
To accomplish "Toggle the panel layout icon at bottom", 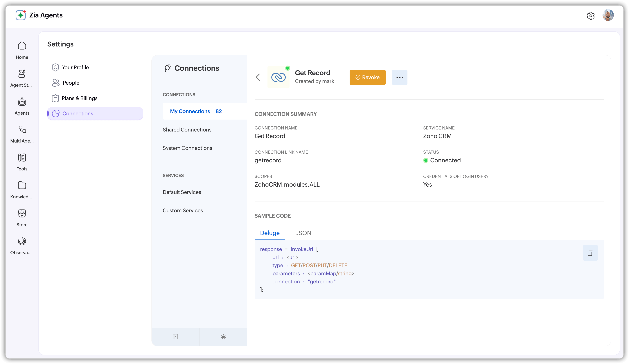I will click(x=175, y=337).
